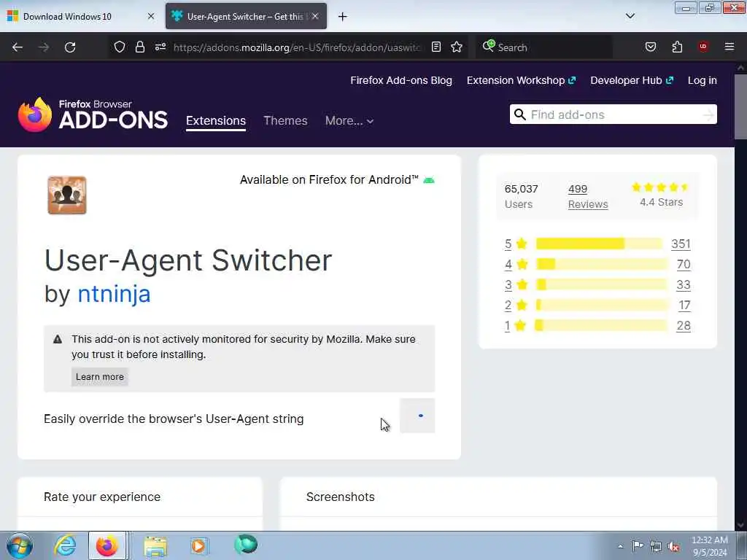Image resolution: width=747 pixels, height=560 pixels.
Task: Select the User-Agent Switcher tab
Action: click(246, 16)
